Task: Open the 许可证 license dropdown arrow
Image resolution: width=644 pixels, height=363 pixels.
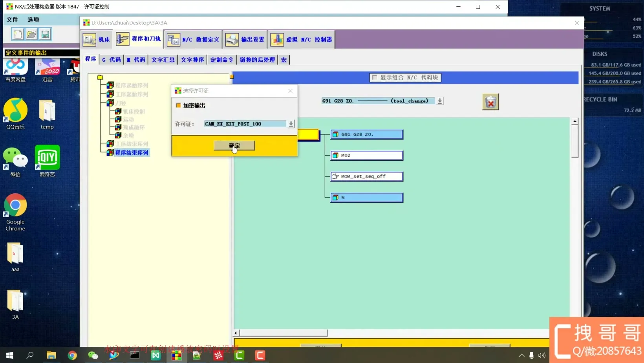Action: 291,124
